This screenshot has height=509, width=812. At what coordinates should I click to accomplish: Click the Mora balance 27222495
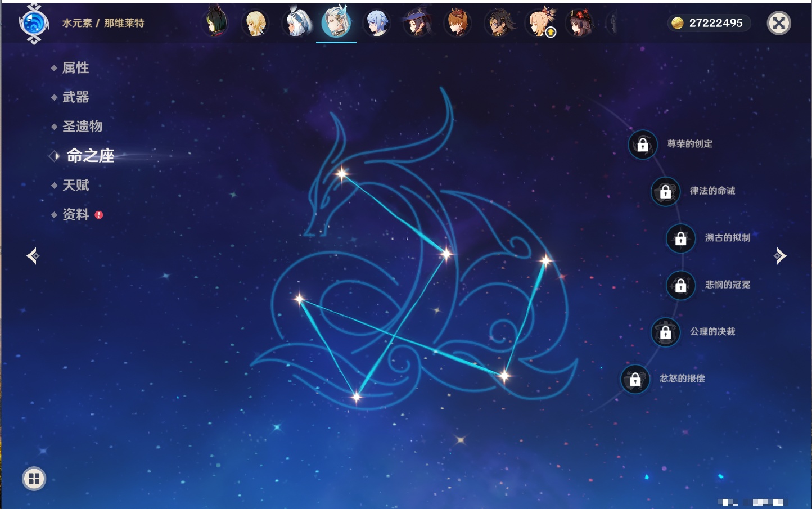709,23
